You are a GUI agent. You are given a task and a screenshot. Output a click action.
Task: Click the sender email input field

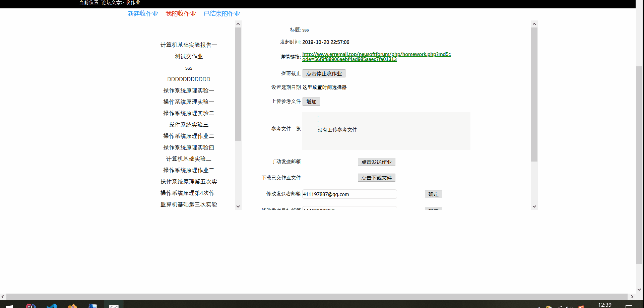(x=349, y=194)
